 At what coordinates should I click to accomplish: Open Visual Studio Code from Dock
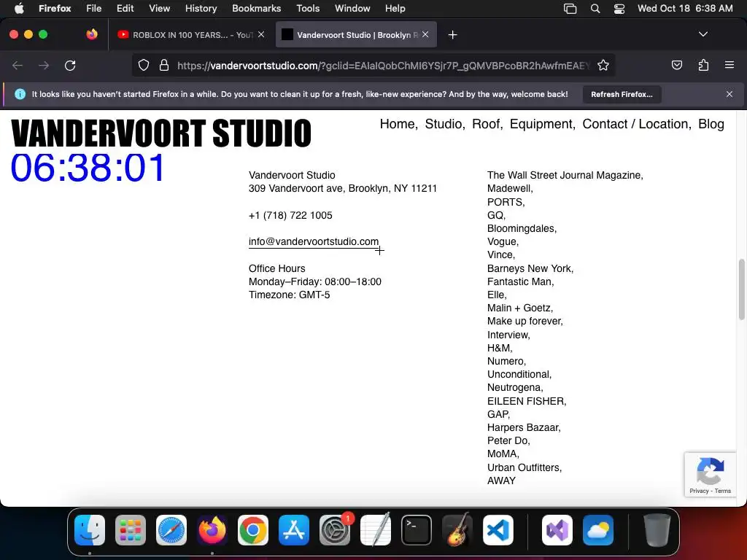(498, 530)
